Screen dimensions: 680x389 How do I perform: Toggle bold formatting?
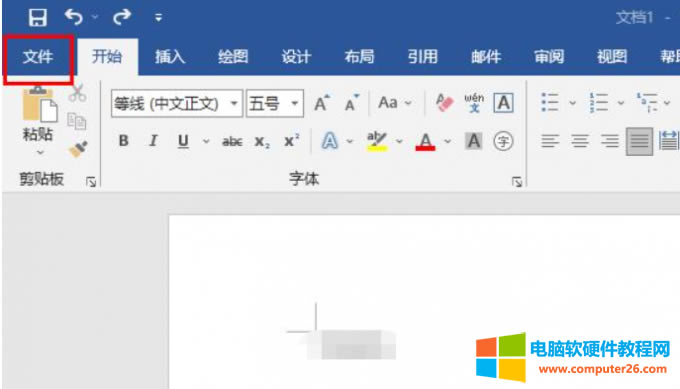[124, 141]
